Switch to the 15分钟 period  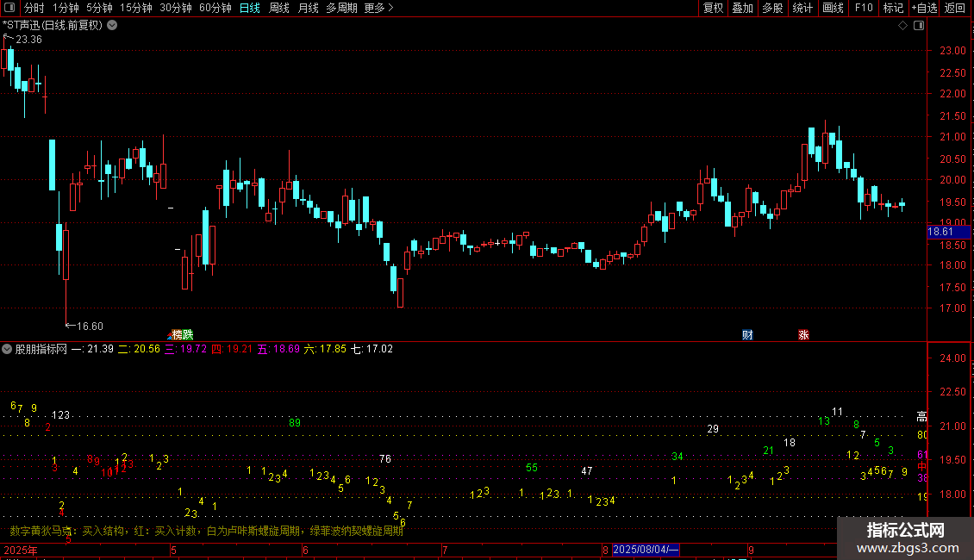(x=136, y=8)
